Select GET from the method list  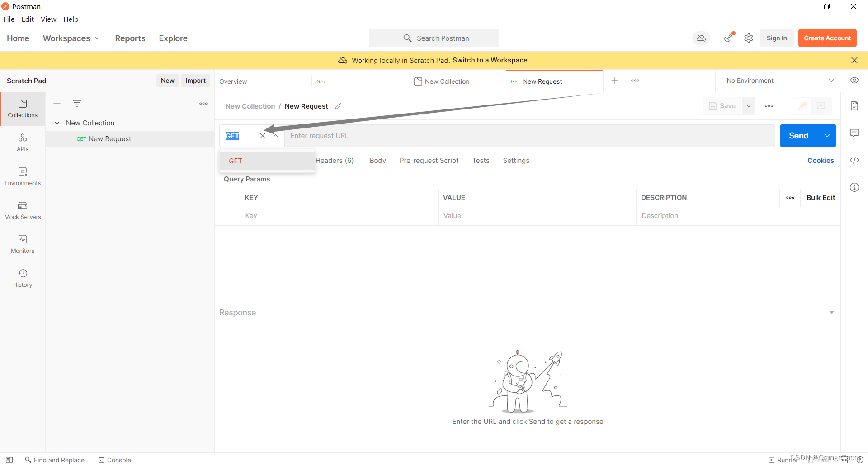point(267,161)
